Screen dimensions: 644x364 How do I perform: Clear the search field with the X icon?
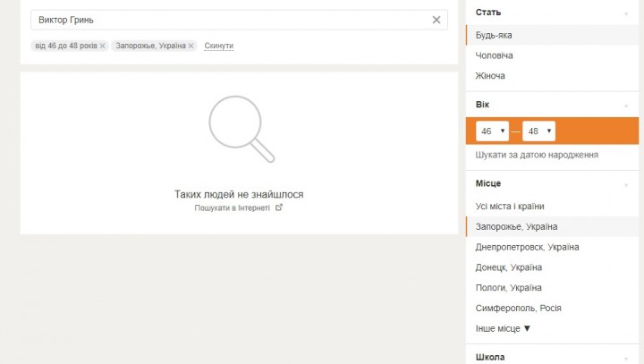(x=436, y=20)
